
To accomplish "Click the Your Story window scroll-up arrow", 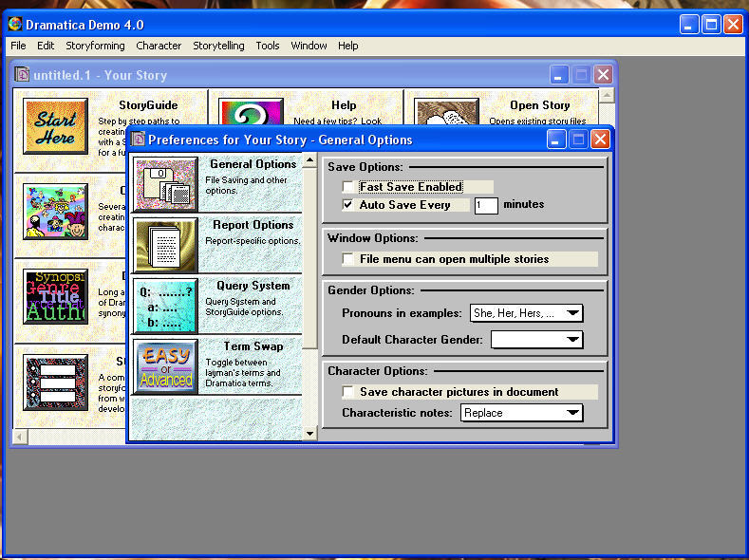I will [607, 95].
